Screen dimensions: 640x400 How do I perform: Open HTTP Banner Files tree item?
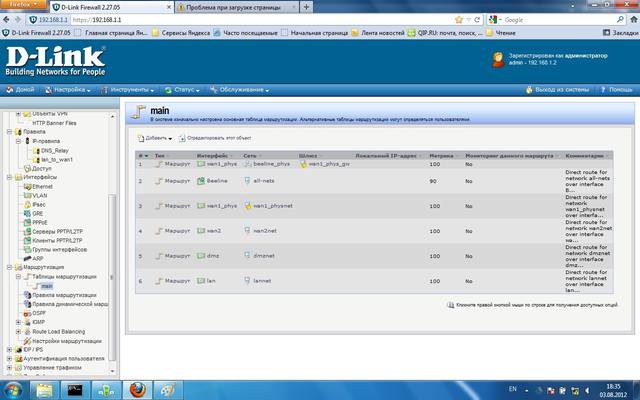(54, 123)
